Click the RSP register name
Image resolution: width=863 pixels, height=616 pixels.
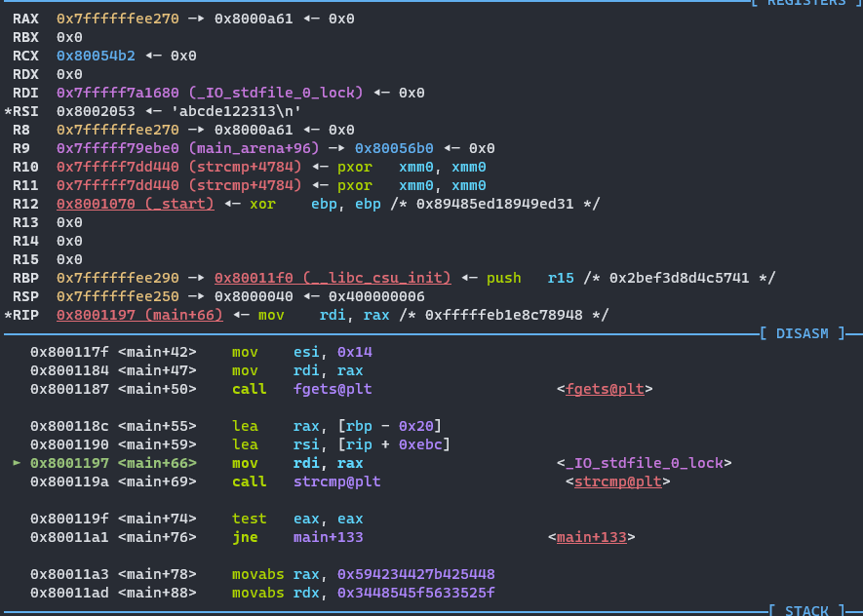pos(25,296)
